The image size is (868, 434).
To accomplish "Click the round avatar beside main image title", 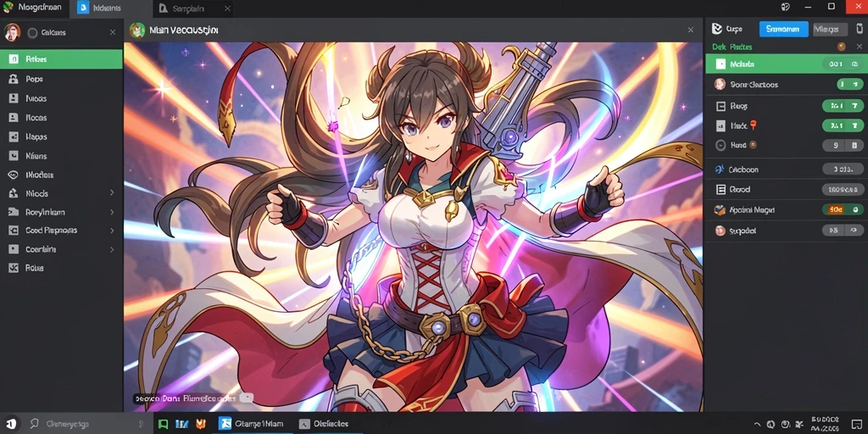I will pos(136,31).
